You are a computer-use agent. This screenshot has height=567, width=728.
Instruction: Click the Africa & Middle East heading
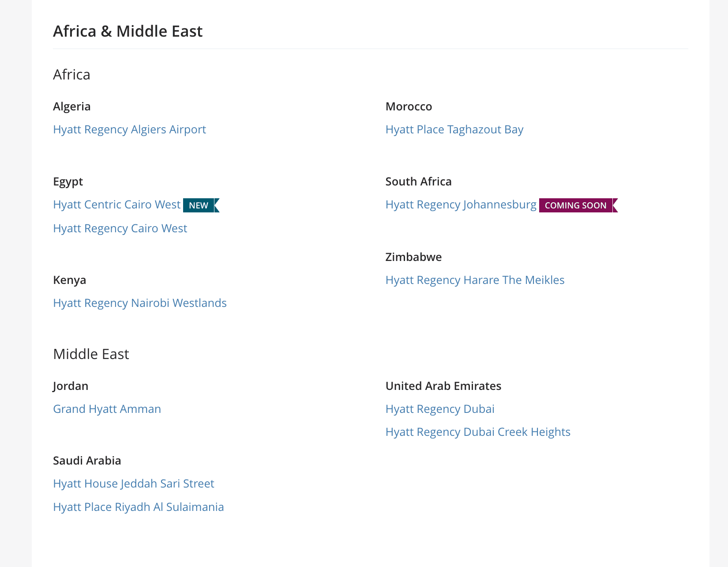(128, 31)
